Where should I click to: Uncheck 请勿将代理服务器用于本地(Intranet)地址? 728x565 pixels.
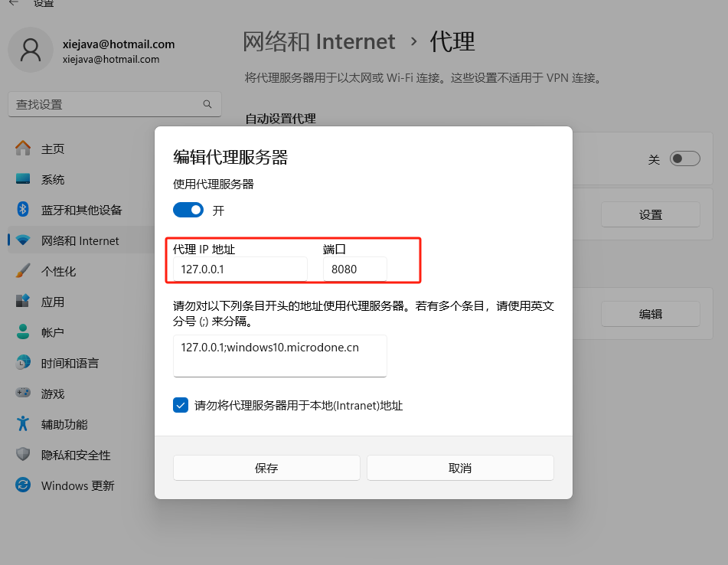(x=181, y=405)
